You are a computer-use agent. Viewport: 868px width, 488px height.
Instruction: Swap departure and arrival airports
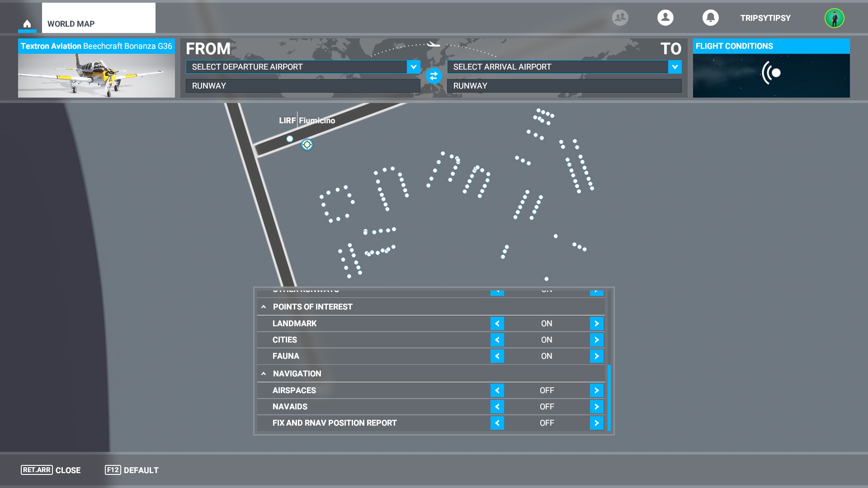tap(434, 76)
